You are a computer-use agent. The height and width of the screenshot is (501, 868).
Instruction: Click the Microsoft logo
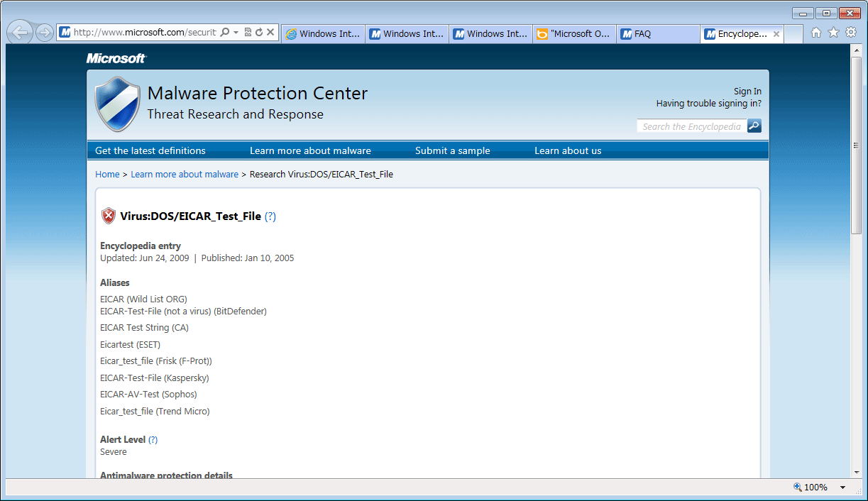pos(116,58)
